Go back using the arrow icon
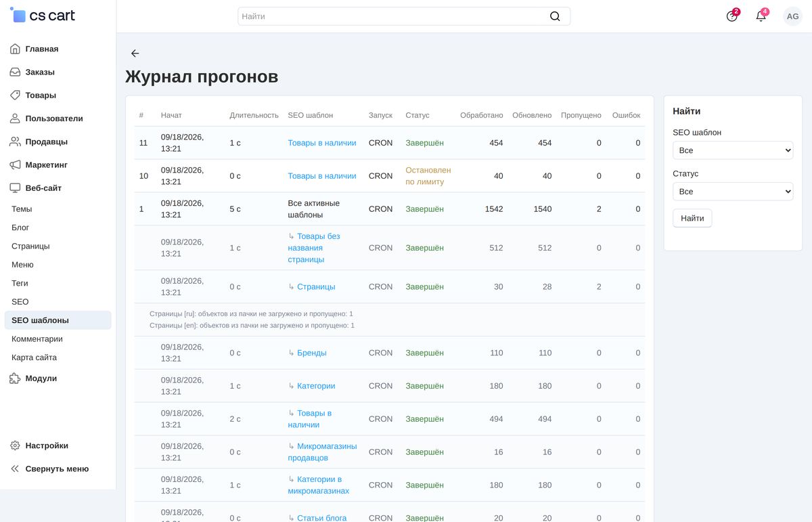 135,53
